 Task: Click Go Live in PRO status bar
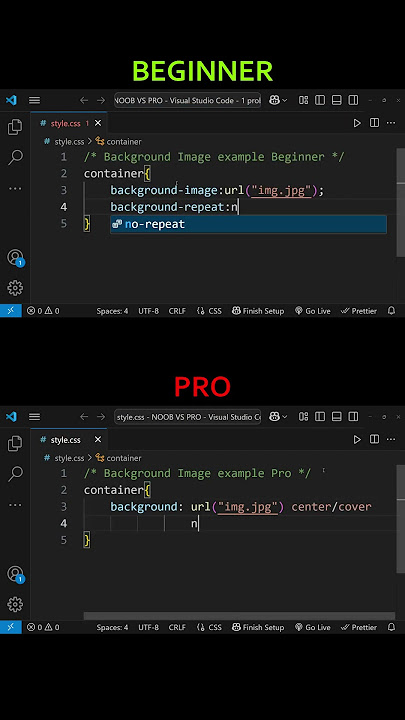(313, 627)
